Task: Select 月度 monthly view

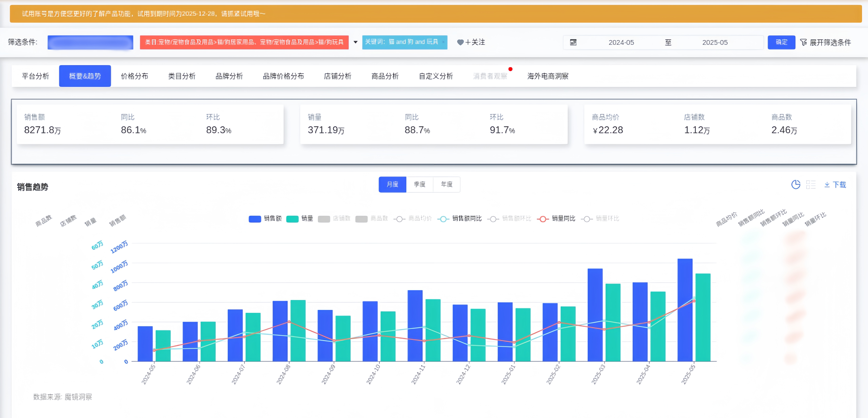Action: pyautogui.click(x=392, y=184)
